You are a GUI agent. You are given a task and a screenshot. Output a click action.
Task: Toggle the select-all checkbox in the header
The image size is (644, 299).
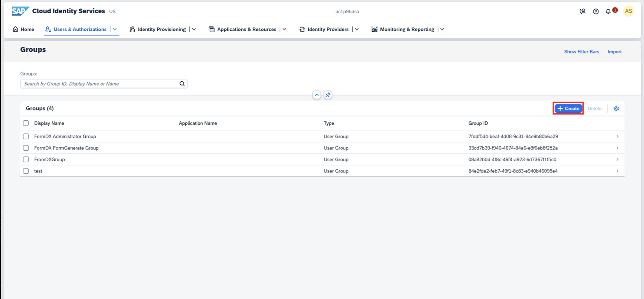click(x=26, y=123)
